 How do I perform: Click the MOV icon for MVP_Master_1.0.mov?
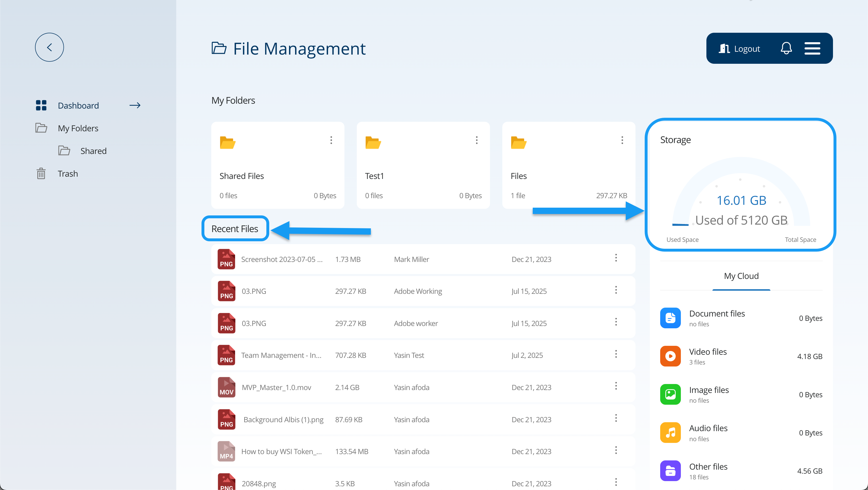(226, 387)
